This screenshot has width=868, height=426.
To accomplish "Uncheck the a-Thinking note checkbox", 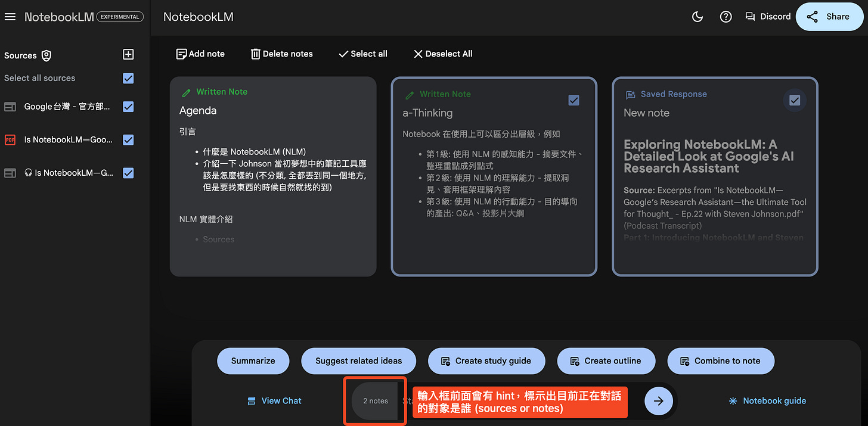I will pyautogui.click(x=573, y=100).
